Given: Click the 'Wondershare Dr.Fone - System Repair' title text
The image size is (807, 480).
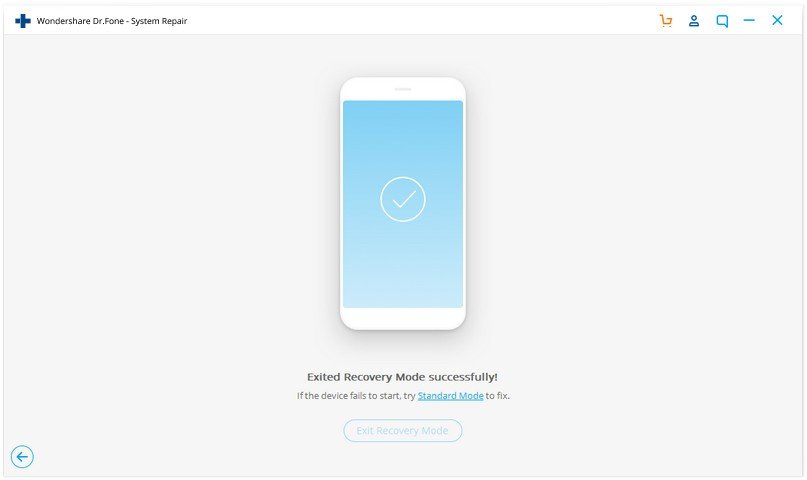Looking at the screenshot, I should (x=112, y=21).
